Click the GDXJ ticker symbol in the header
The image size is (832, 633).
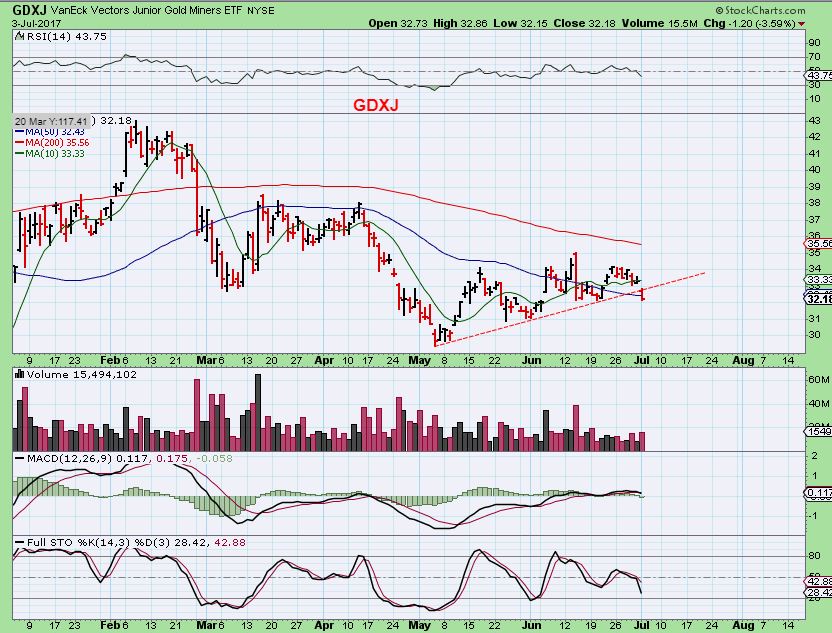(29, 10)
